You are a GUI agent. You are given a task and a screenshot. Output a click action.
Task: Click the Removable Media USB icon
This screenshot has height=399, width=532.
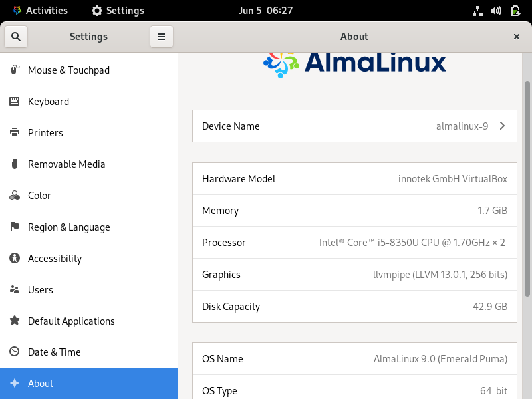coord(14,164)
